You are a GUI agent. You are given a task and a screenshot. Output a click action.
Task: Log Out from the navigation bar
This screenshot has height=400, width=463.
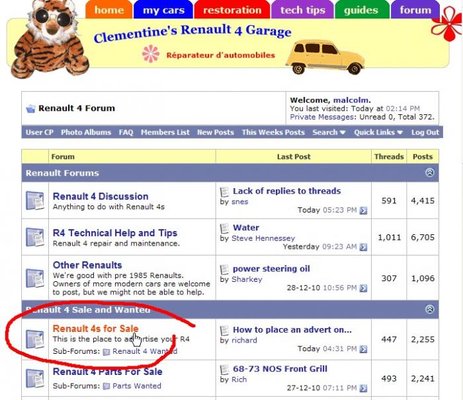pos(425,132)
